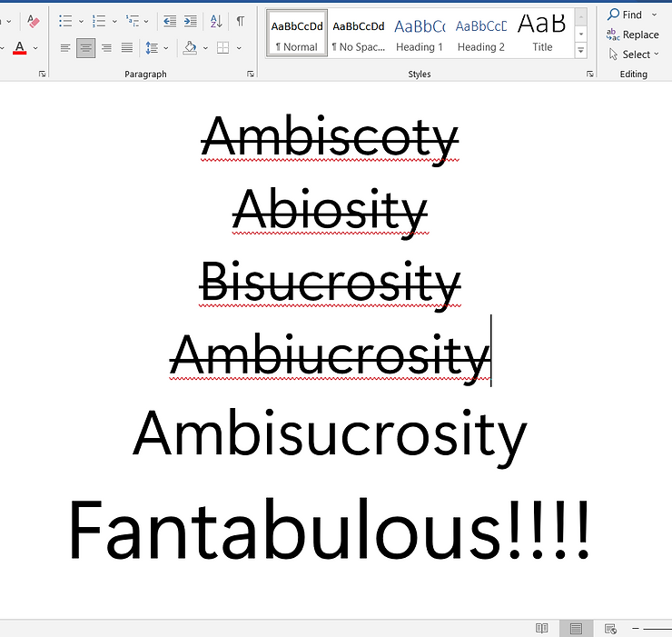Expand the full Styles gallery
This screenshot has height=637, width=672.
click(x=580, y=51)
